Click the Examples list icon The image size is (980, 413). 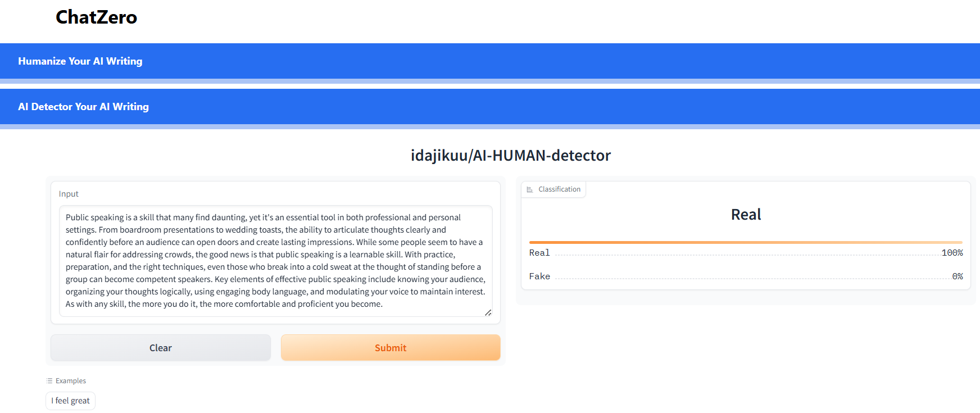(x=49, y=381)
